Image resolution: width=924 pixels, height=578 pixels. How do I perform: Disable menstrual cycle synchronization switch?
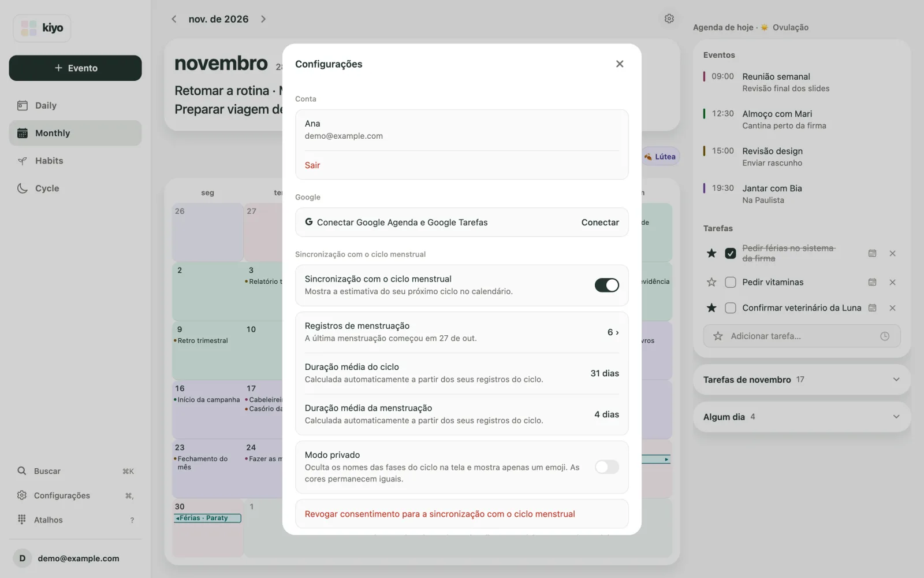(x=607, y=285)
